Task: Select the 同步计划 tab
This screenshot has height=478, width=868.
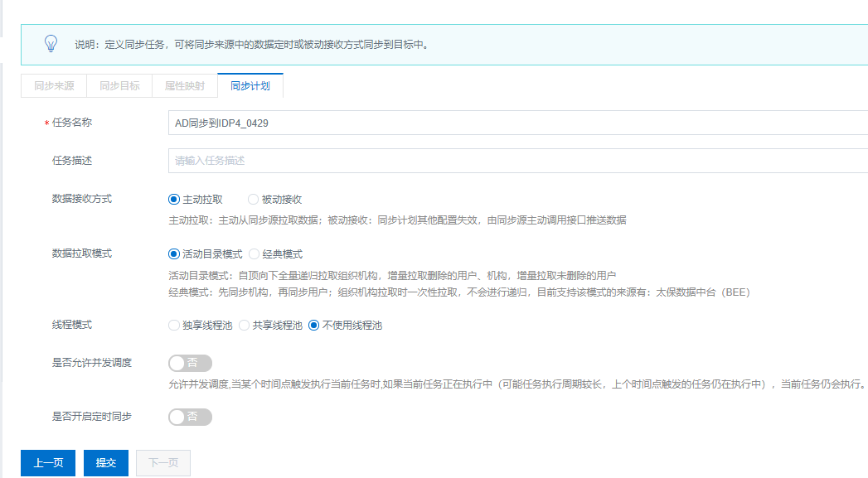Action: click(250, 86)
